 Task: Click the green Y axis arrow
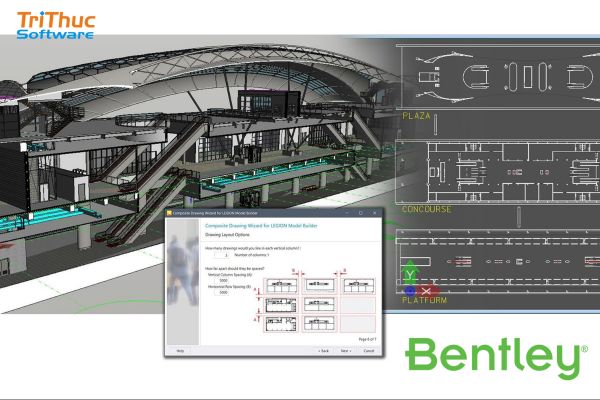tap(410, 273)
